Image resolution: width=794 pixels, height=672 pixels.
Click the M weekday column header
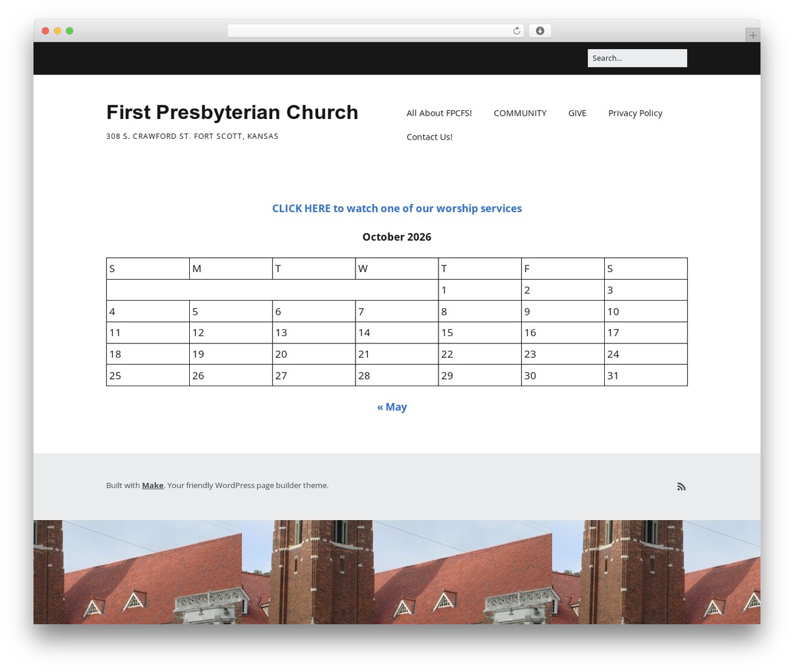click(x=231, y=268)
